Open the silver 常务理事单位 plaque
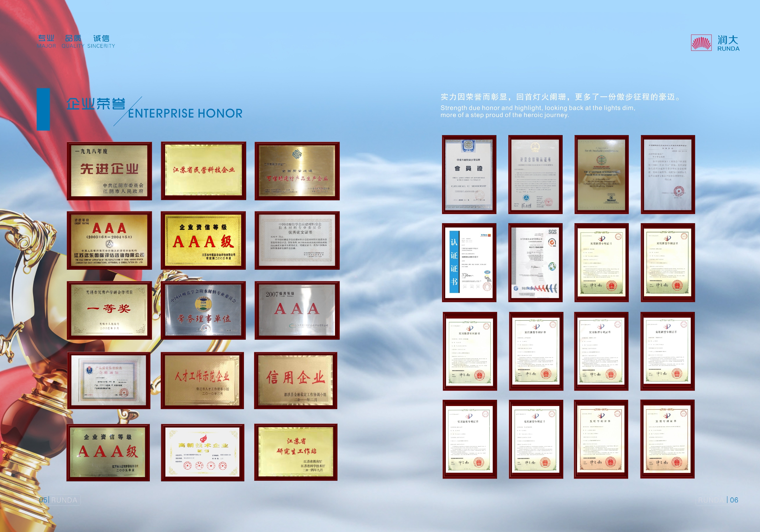The width and height of the screenshot is (760, 532). click(203, 310)
